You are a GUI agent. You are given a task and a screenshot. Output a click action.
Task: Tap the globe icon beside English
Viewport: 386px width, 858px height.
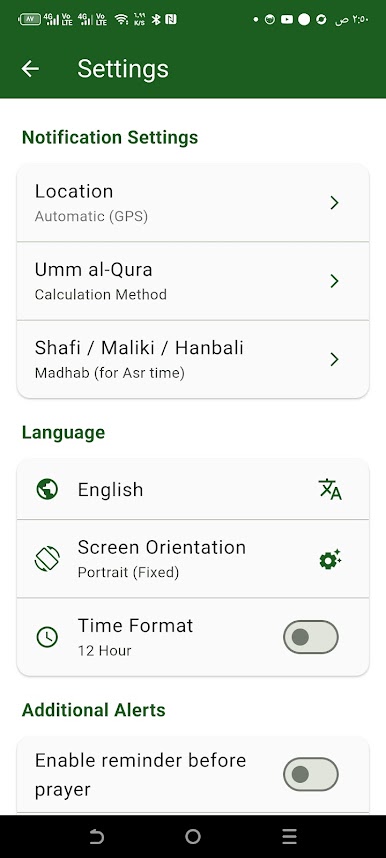(x=47, y=489)
